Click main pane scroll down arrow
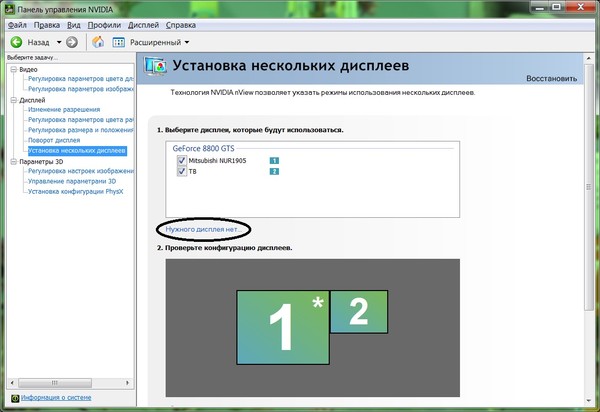The width and height of the screenshot is (600, 412). 589,401
